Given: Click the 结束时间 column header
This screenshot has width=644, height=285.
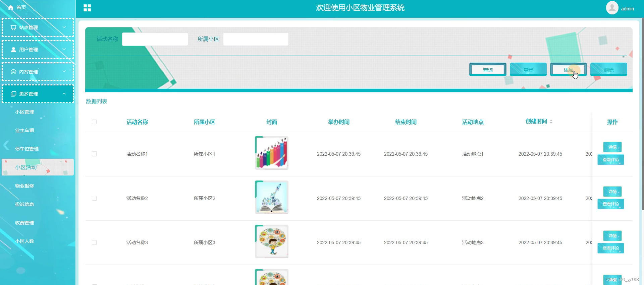Looking at the screenshot, I should tap(406, 122).
